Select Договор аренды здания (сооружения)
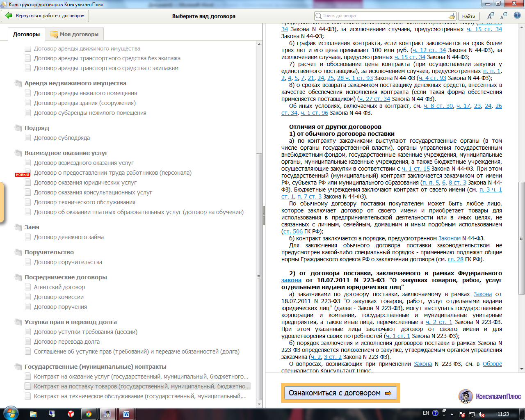The height and width of the screenshot is (420, 525). coord(85,103)
